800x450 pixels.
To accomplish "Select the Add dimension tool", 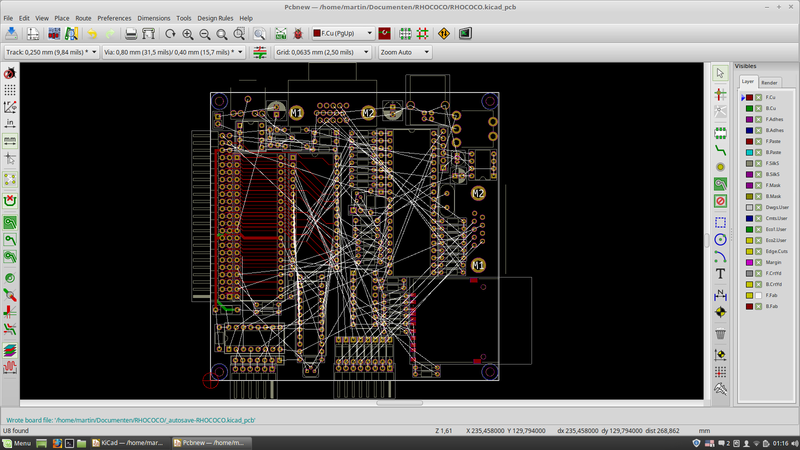I will 720,295.
